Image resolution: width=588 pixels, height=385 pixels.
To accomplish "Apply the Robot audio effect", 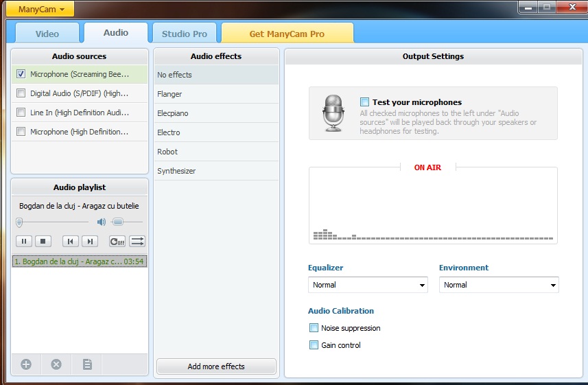I will (x=216, y=152).
